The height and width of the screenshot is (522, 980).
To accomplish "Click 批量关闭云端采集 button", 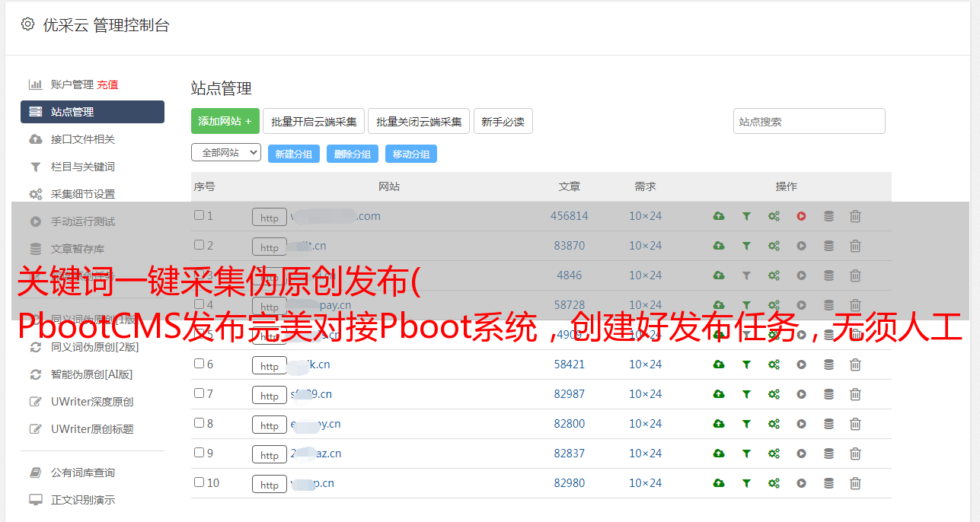I will click(x=419, y=121).
